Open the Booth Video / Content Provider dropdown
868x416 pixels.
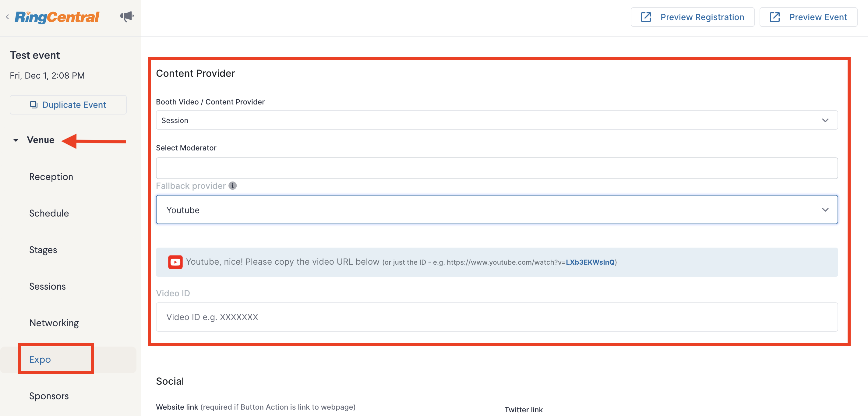click(x=497, y=120)
